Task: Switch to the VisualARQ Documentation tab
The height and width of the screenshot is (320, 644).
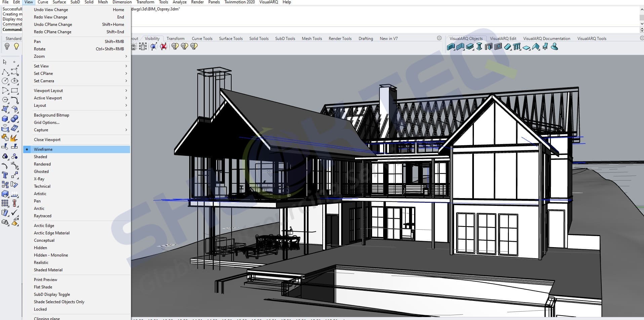Action: click(x=547, y=39)
